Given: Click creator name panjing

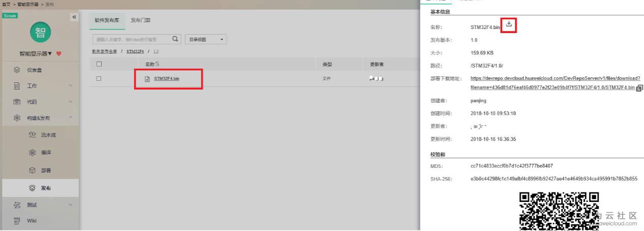Looking at the screenshot, I should coord(479,101).
